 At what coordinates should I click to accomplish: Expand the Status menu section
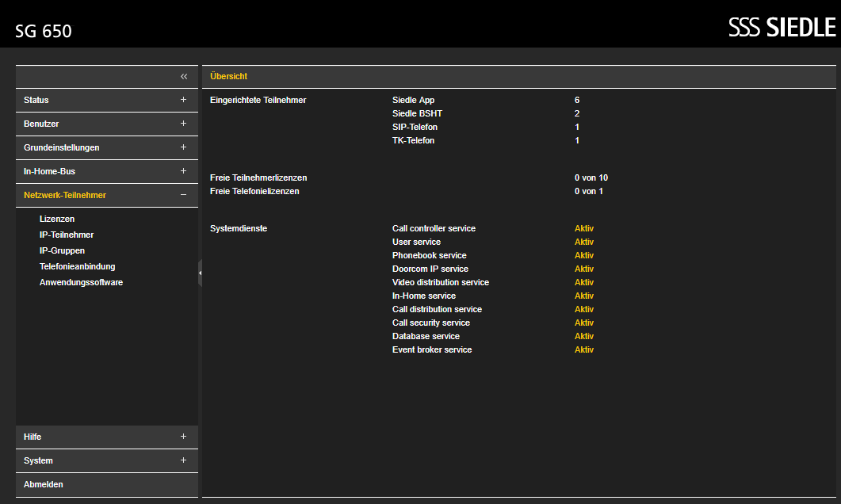[x=107, y=101]
